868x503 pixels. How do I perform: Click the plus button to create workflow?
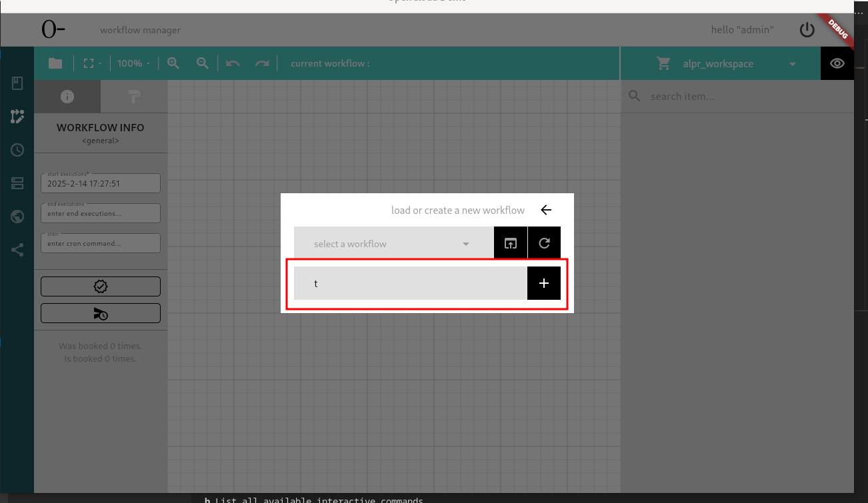tap(544, 283)
